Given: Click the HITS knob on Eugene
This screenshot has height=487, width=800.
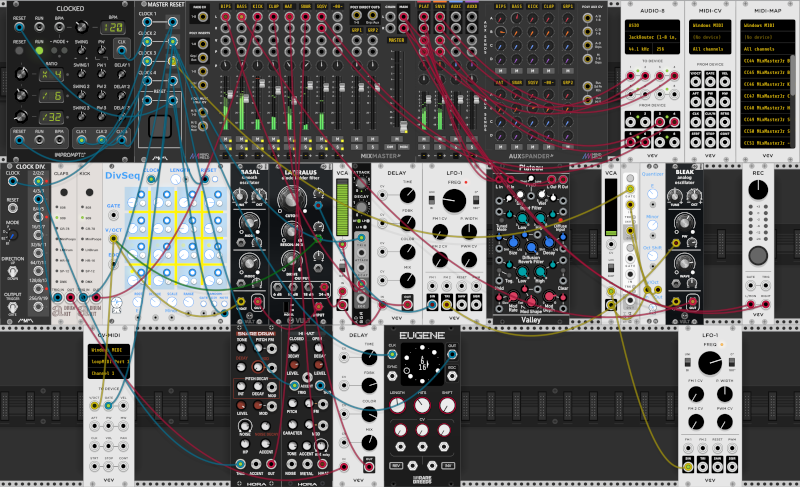Looking at the screenshot, I should [x=422, y=405].
